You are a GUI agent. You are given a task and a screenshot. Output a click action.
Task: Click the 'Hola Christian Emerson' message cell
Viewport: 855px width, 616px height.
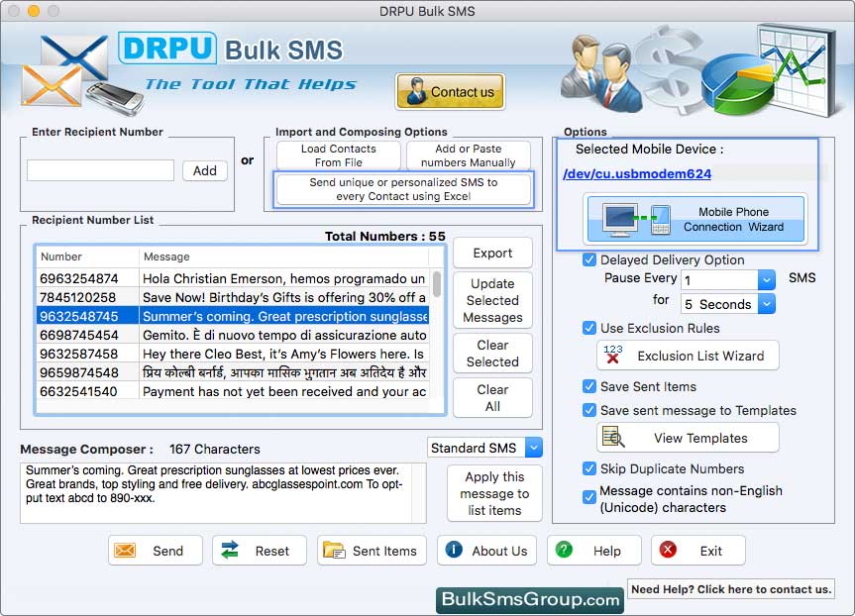[x=284, y=278]
